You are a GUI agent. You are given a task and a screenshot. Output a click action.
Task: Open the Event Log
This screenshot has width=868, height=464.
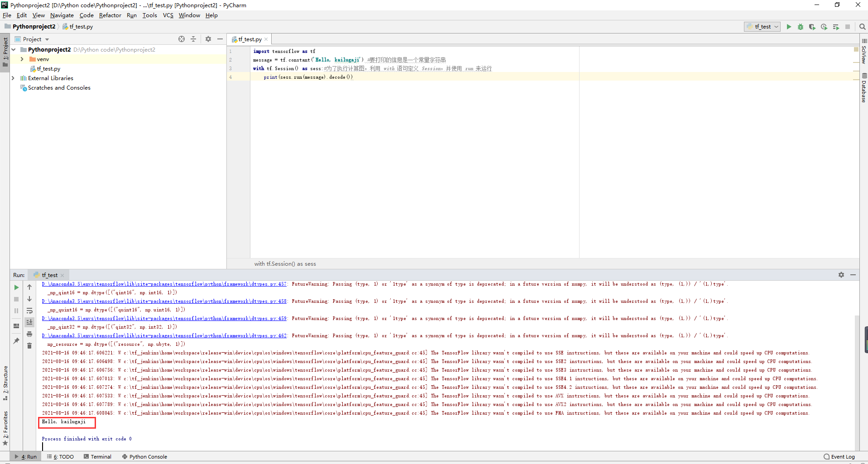[839, 457]
